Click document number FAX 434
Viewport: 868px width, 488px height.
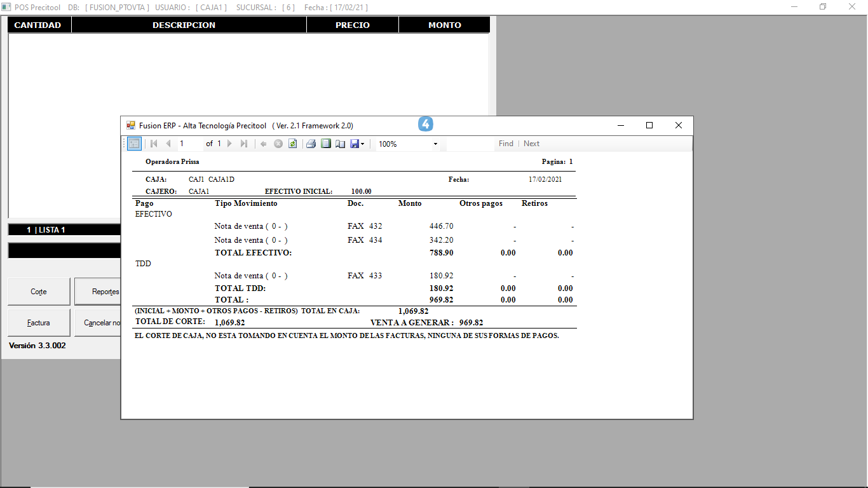click(x=365, y=240)
